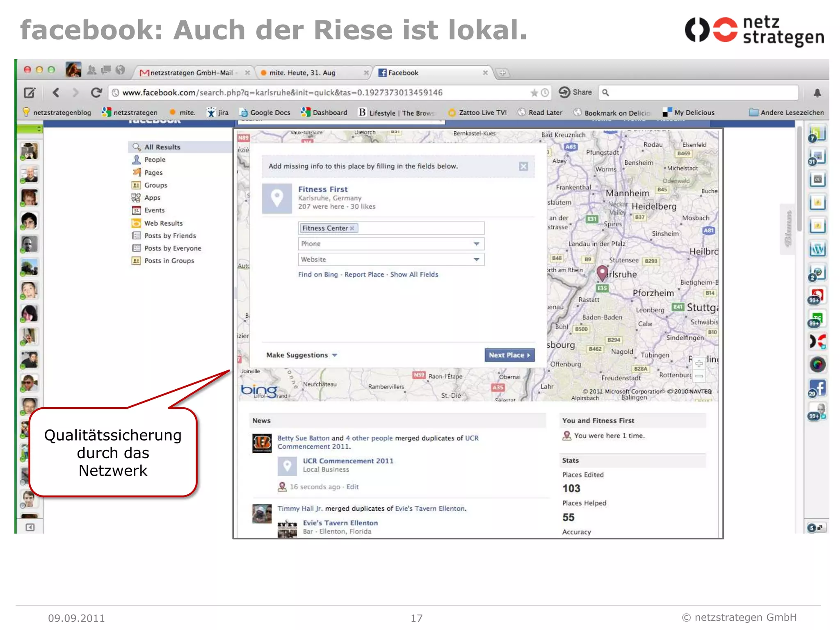Click the collapse panel icon at bottom left
The image size is (840, 630).
[30, 527]
